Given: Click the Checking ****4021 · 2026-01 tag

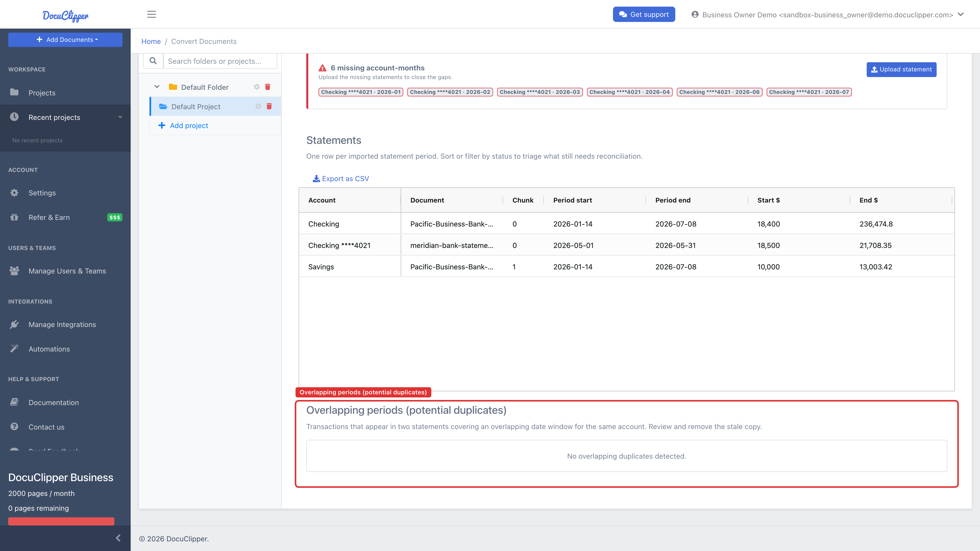Looking at the screenshot, I should [x=361, y=92].
